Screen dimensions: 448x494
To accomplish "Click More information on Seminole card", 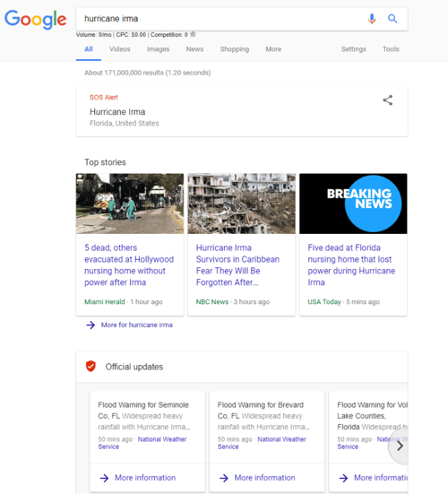I will (x=145, y=478).
